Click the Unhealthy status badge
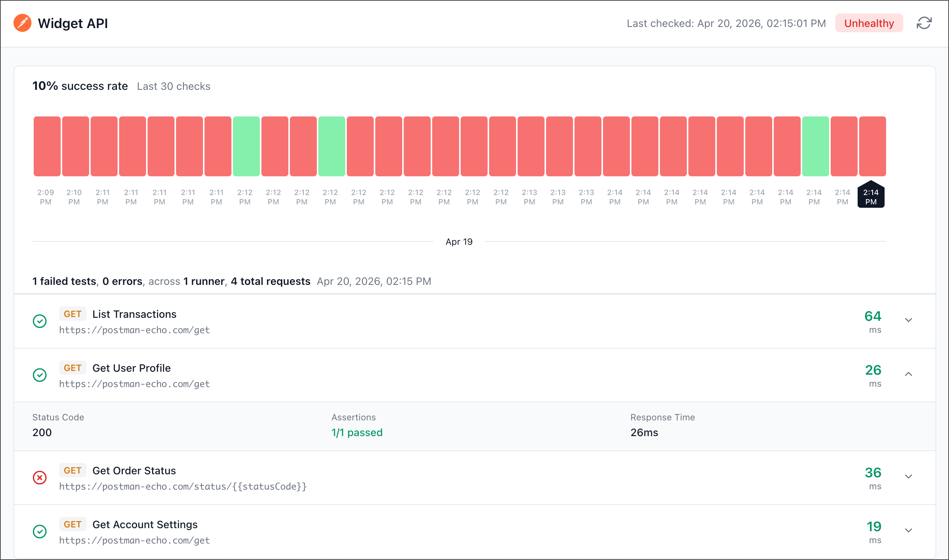This screenshot has height=560, width=949. 868,23
